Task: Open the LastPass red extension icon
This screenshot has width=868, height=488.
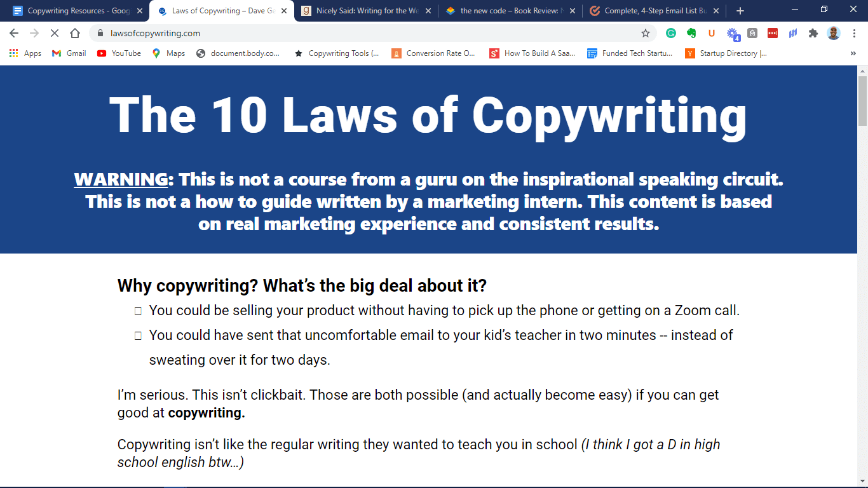Action: pos(773,33)
